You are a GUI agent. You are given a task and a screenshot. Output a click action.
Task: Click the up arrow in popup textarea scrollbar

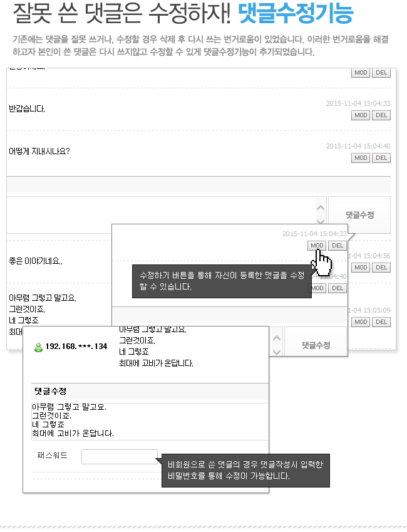click(277, 338)
